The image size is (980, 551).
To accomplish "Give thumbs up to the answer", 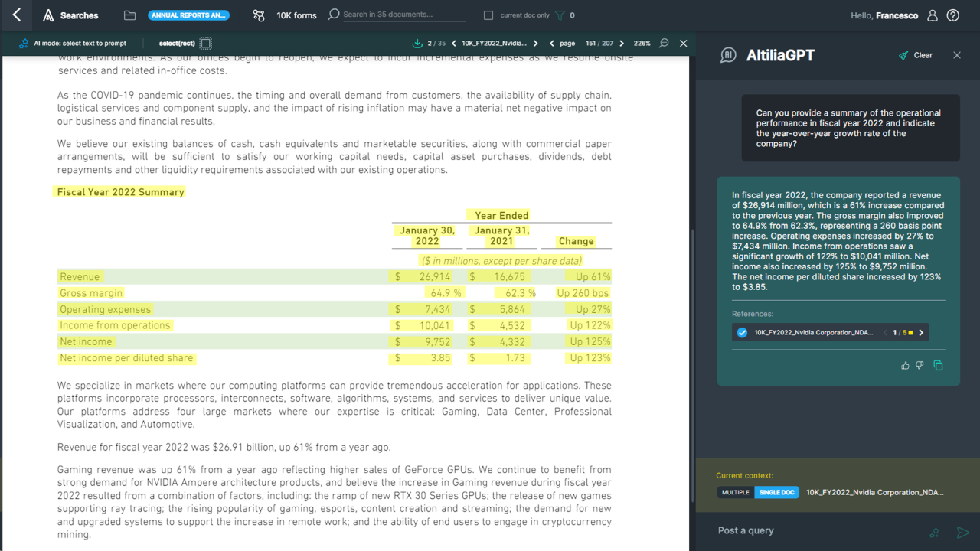I will click(x=906, y=366).
